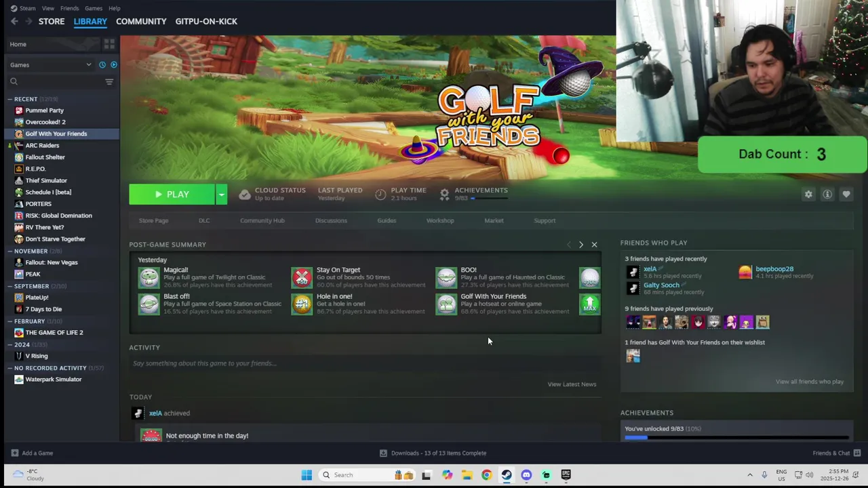Close the post-game summary panel
The width and height of the screenshot is (868, 488).
tap(594, 245)
